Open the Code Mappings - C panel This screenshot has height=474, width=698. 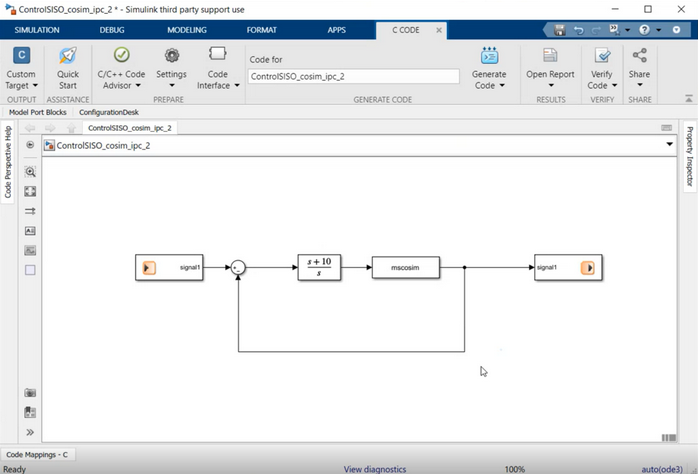(37, 454)
